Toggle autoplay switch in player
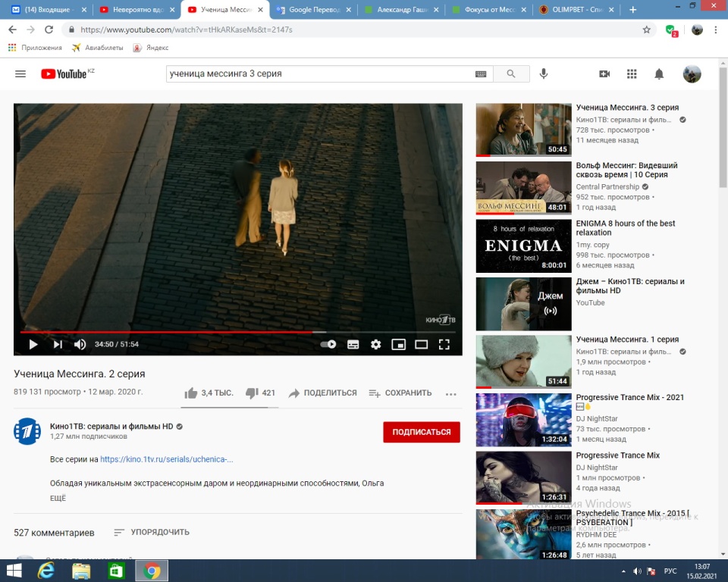728x582 pixels. pos(328,344)
